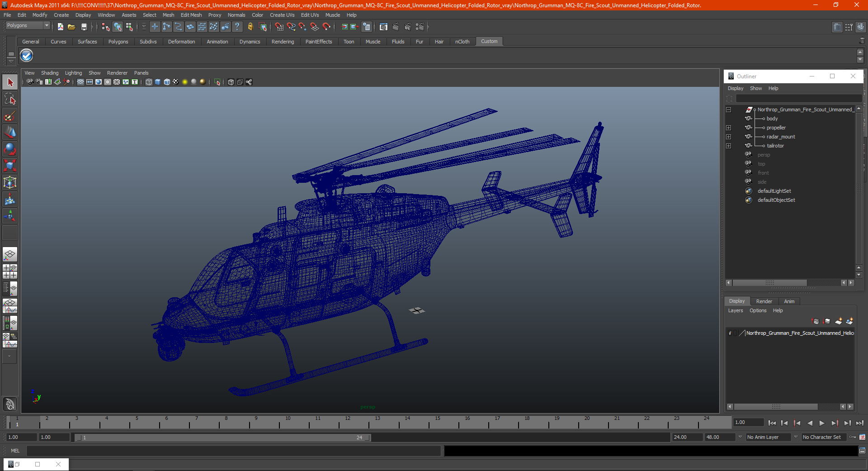Screen dimensions: 868x471
Task: Select the arrow Select tool in toolbox
Action: pos(10,82)
